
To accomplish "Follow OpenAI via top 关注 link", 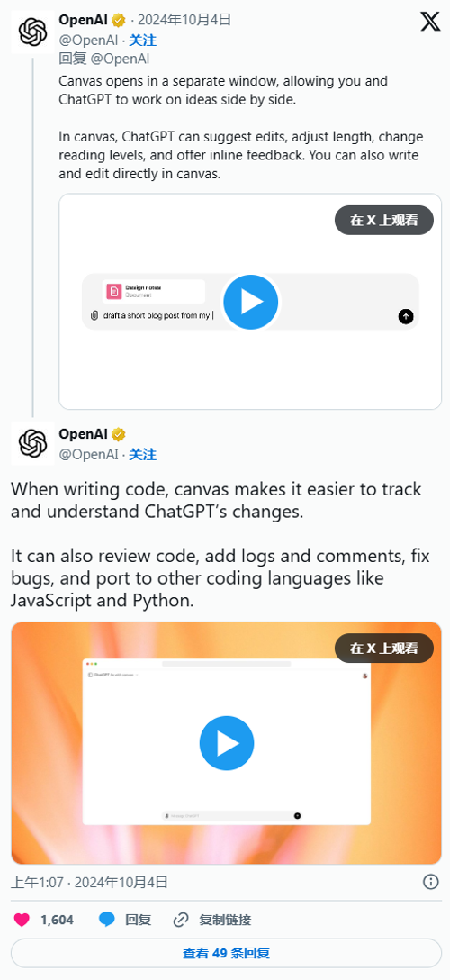I will [x=142, y=41].
